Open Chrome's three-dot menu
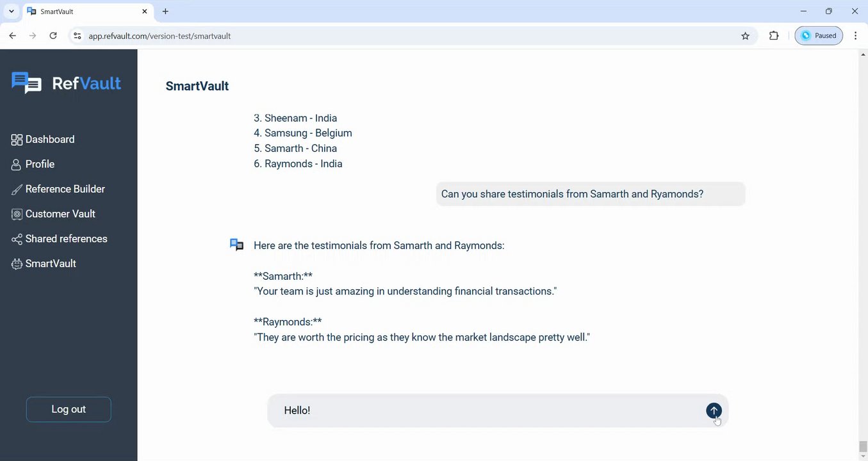The height and width of the screenshot is (461, 868). point(856,36)
